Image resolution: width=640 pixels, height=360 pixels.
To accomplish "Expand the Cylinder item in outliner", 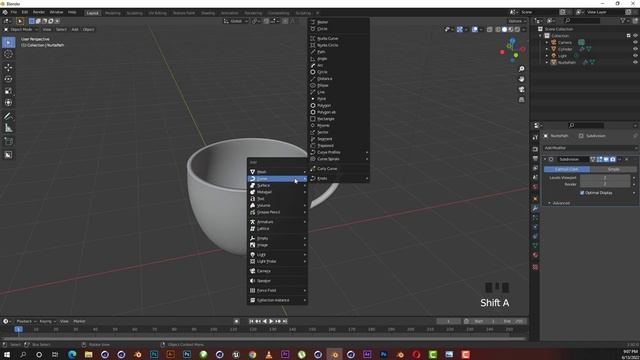I will click(547, 49).
